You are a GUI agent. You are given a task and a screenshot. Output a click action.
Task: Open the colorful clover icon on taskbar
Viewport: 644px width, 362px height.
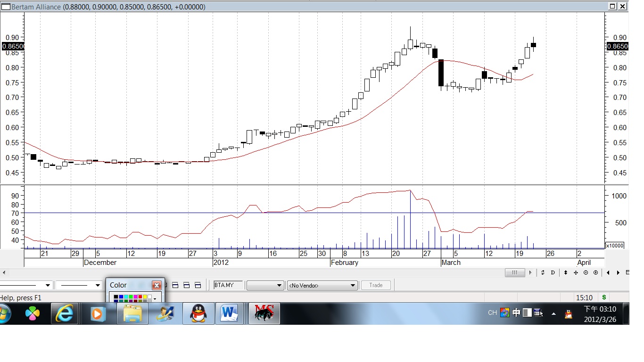[32, 313]
